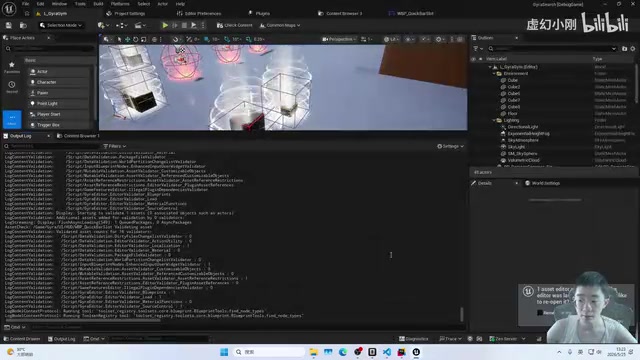Image resolution: width=640 pixels, height=360 pixels.
Task: Select VolumetricCloud in the Outliner
Action: coord(523,160)
